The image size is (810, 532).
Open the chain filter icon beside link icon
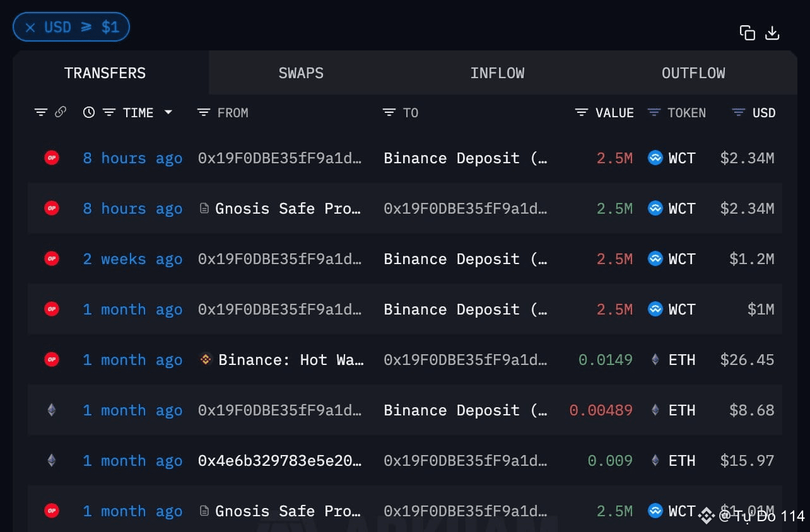(x=41, y=113)
